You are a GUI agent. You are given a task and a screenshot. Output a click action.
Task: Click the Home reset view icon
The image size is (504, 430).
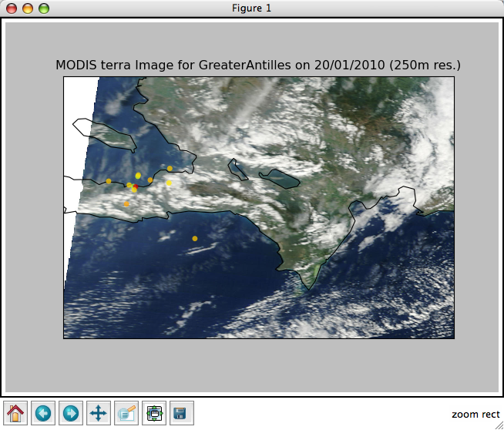click(x=15, y=413)
